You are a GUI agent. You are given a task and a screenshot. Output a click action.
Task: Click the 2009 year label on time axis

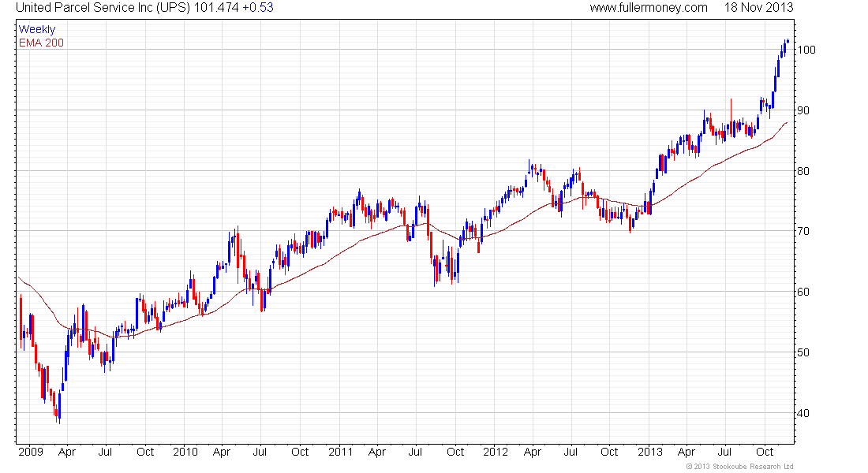(31, 452)
